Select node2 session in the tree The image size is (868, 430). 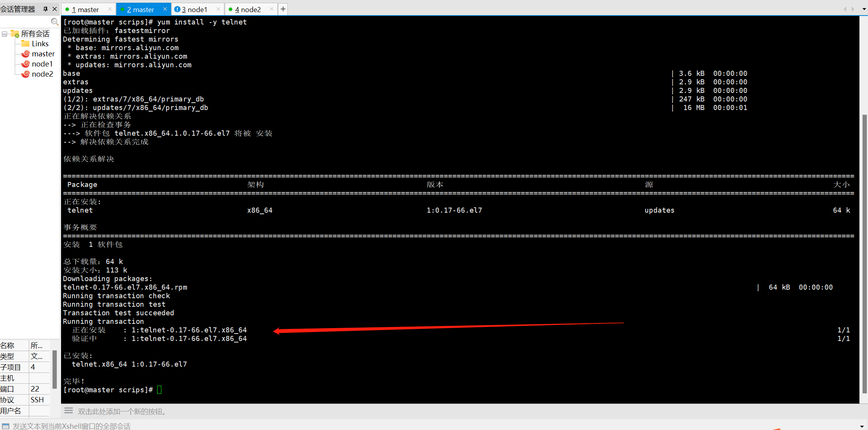tap(42, 74)
